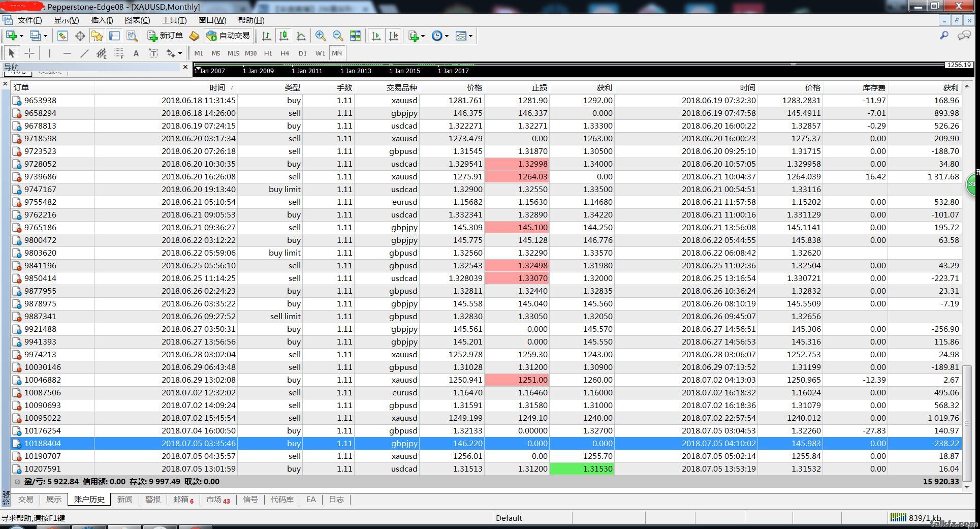Click the 839/1 kb connection status
This screenshot has height=529, width=980.
(916, 518)
